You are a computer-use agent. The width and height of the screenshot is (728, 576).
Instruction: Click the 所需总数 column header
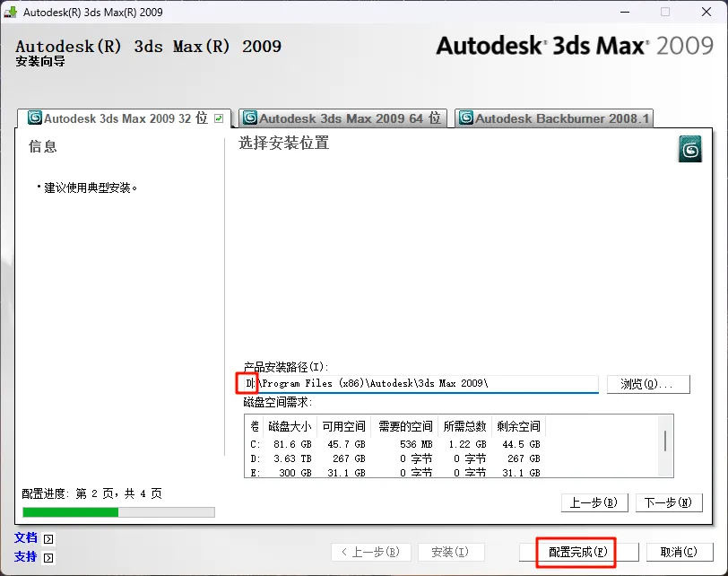click(464, 426)
